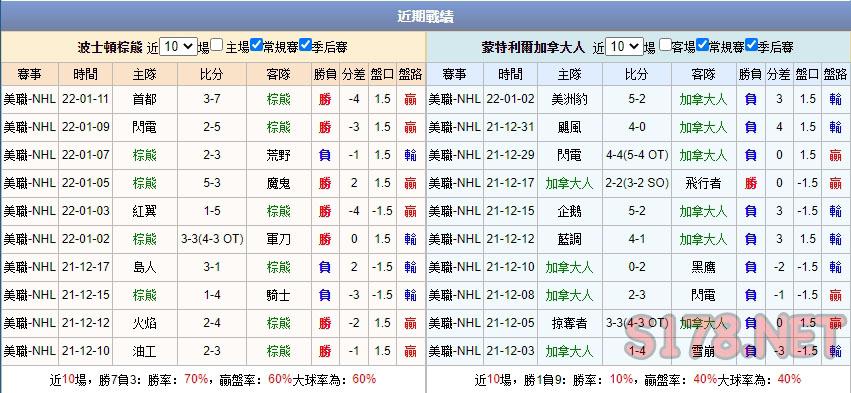This screenshot has width=851, height=393.
Task: Click 閃電 home team in 22-01-09 row
Action: tap(144, 127)
